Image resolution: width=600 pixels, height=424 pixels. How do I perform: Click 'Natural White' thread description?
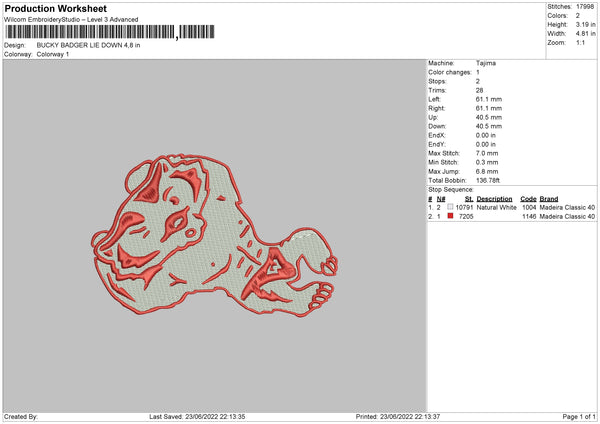click(496, 207)
